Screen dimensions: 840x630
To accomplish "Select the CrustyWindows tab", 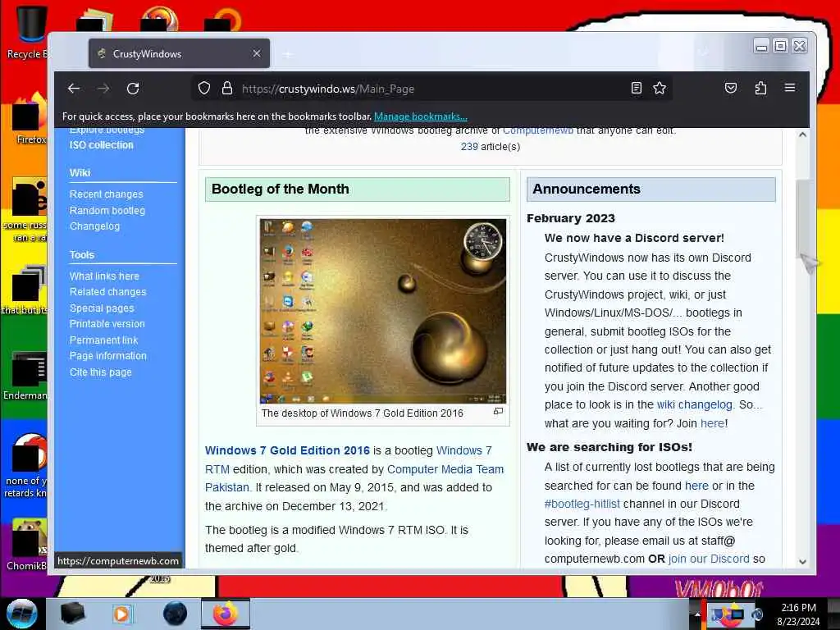I will pos(179,53).
